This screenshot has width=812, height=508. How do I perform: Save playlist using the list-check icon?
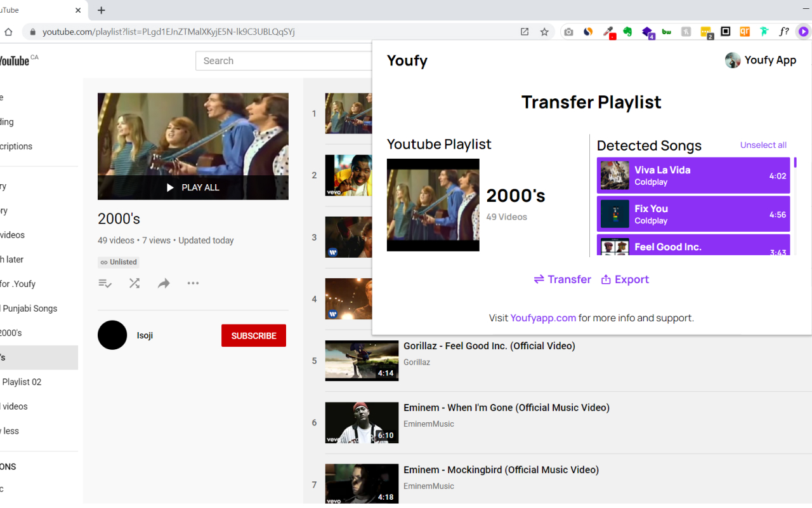tap(105, 283)
